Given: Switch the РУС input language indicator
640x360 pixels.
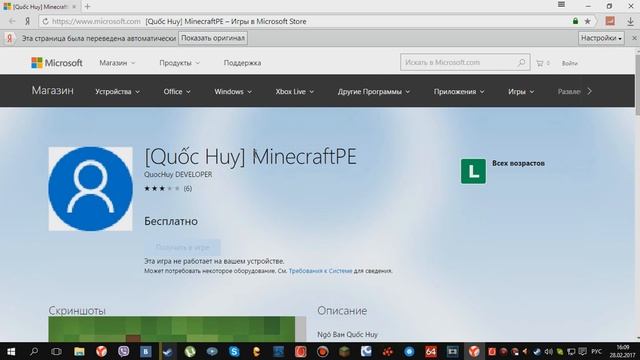Looking at the screenshot, I should tap(596, 351).
